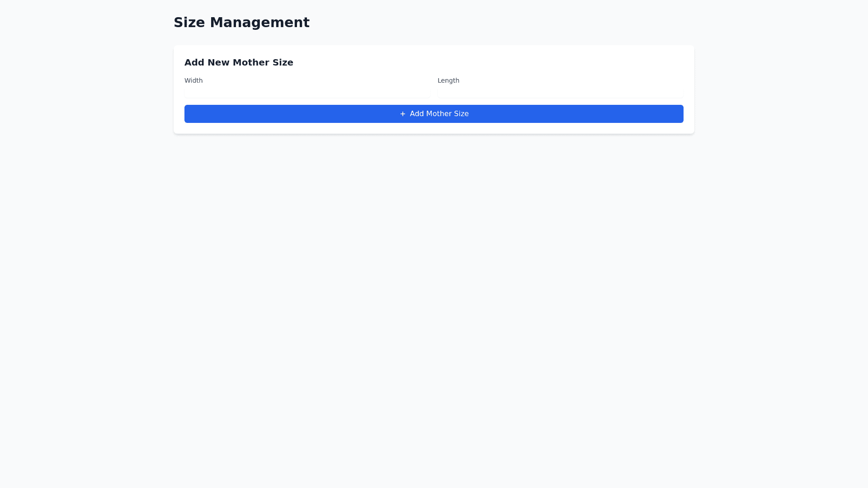Click the right end of Length field

[677, 93]
